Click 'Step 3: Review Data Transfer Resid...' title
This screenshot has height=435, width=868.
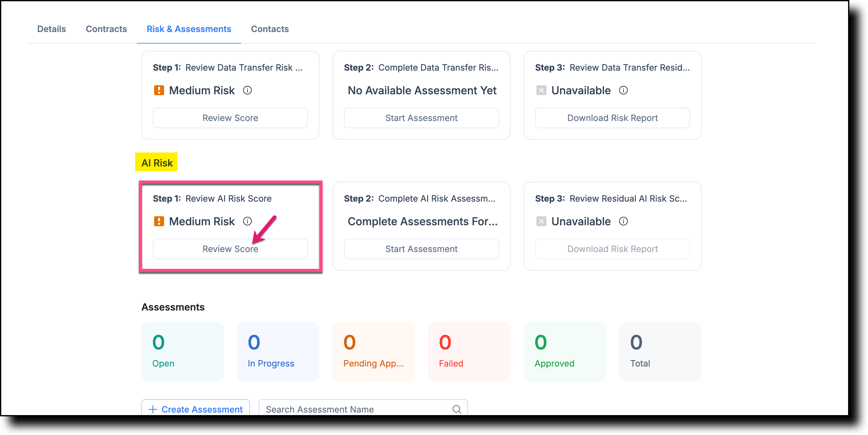612,67
